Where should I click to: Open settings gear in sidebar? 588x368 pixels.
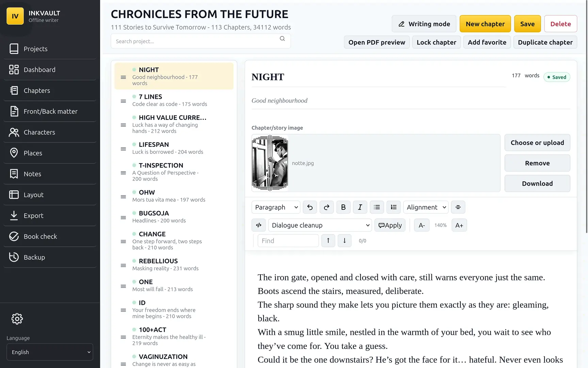(17, 319)
